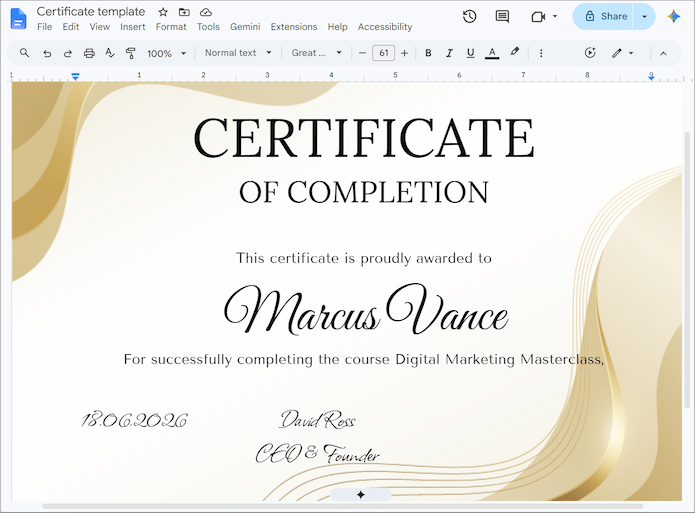Open the zoom level 100% dropdown
Image resolution: width=695 pixels, height=513 pixels.
pos(166,54)
